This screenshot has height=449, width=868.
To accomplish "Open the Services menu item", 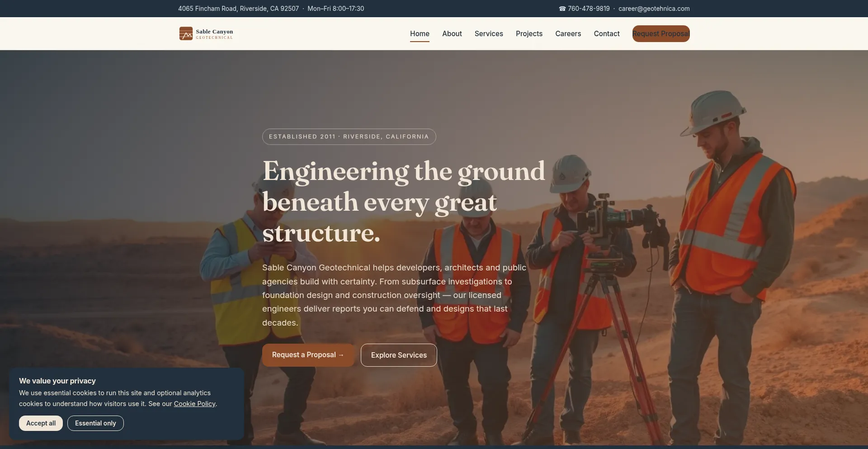I will pyautogui.click(x=489, y=34).
